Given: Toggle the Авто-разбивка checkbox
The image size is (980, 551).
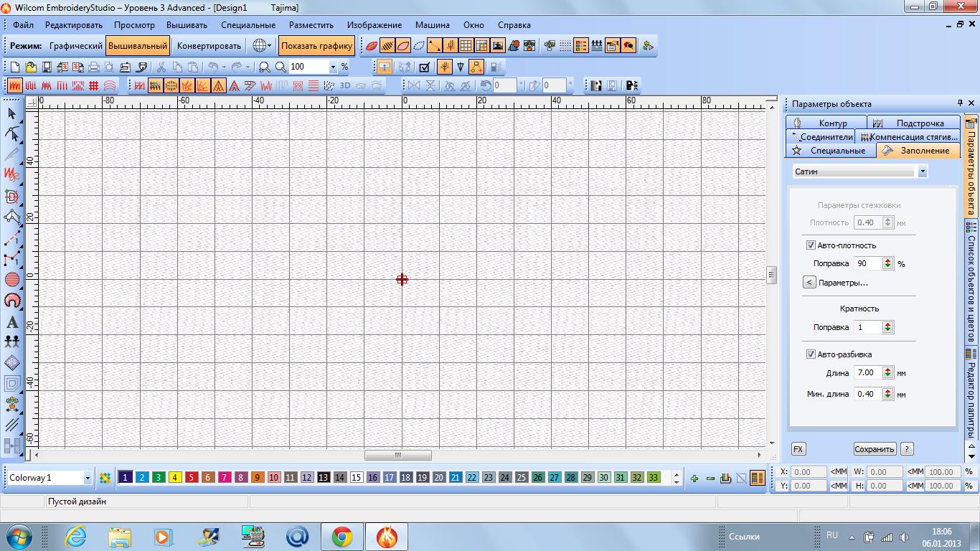Looking at the screenshot, I should (x=811, y=354).
